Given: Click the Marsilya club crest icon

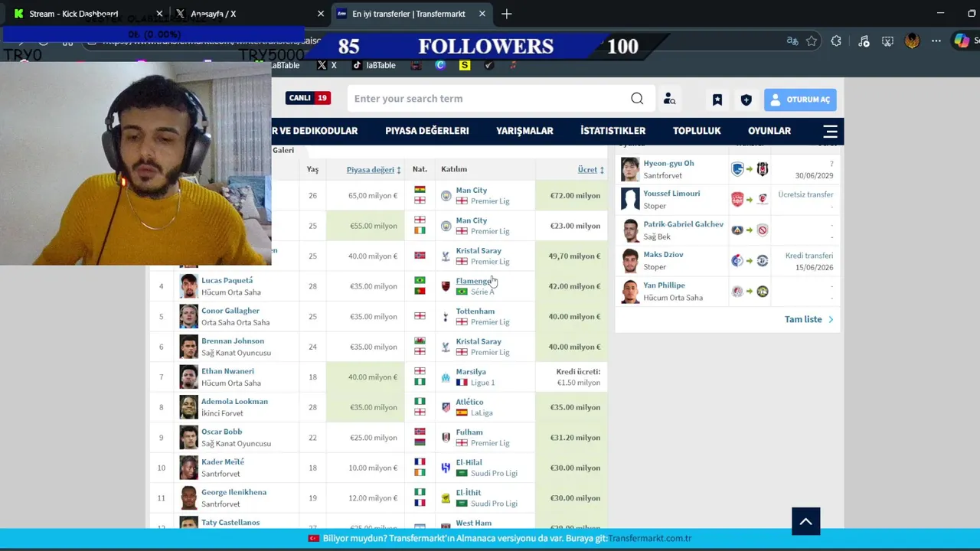Looking at the screenshot, I should click(x=446, y=377).
